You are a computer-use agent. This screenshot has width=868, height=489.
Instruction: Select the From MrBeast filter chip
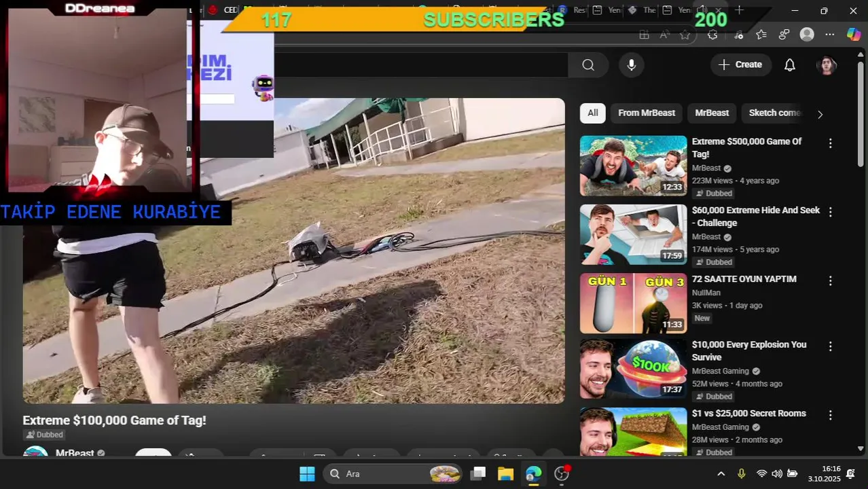coord(647,113)
